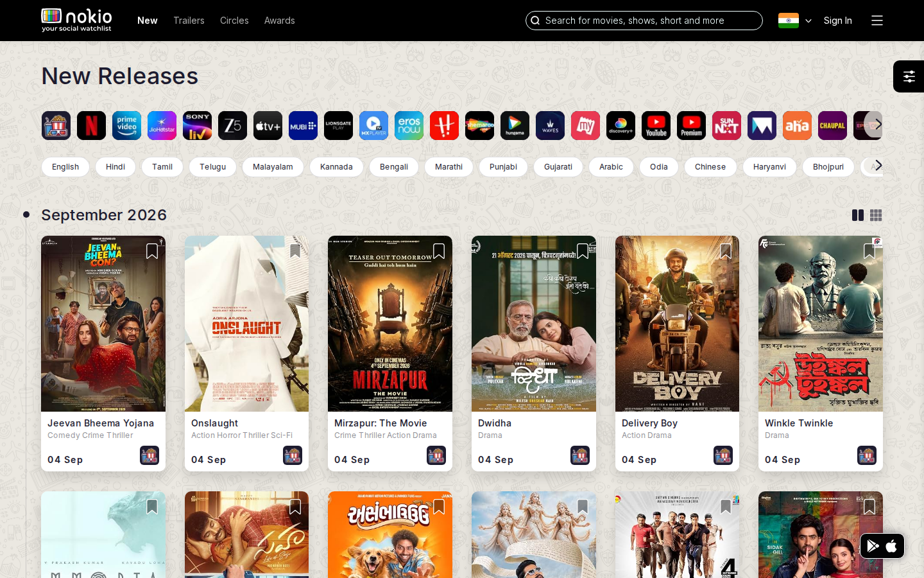Filter by Prime Video service
Screen dimensions: 924x578
click(126, 126)
